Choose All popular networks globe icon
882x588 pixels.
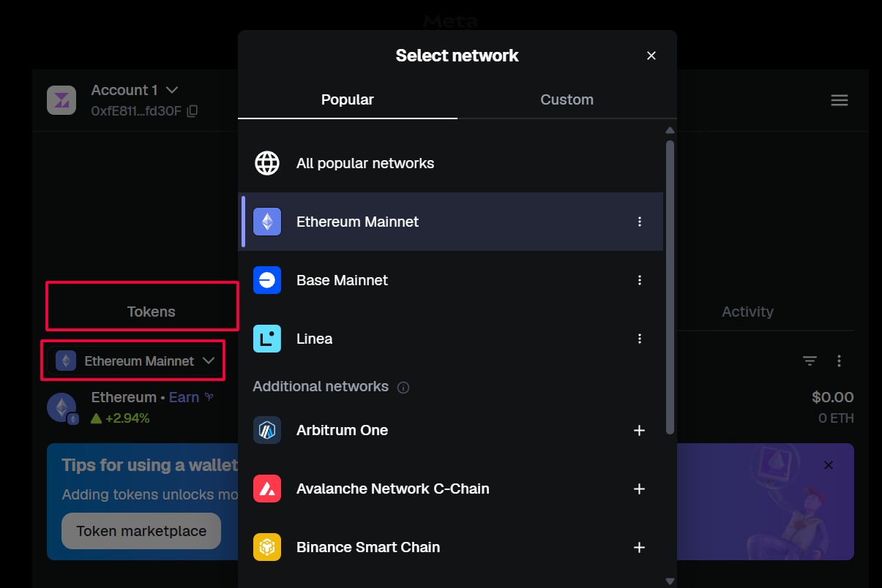267,163
